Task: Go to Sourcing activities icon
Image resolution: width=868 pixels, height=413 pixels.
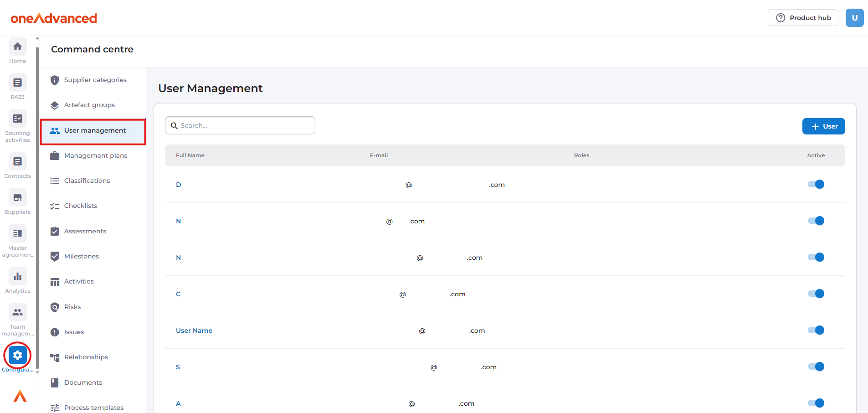Action: click(x=17, y=119)
